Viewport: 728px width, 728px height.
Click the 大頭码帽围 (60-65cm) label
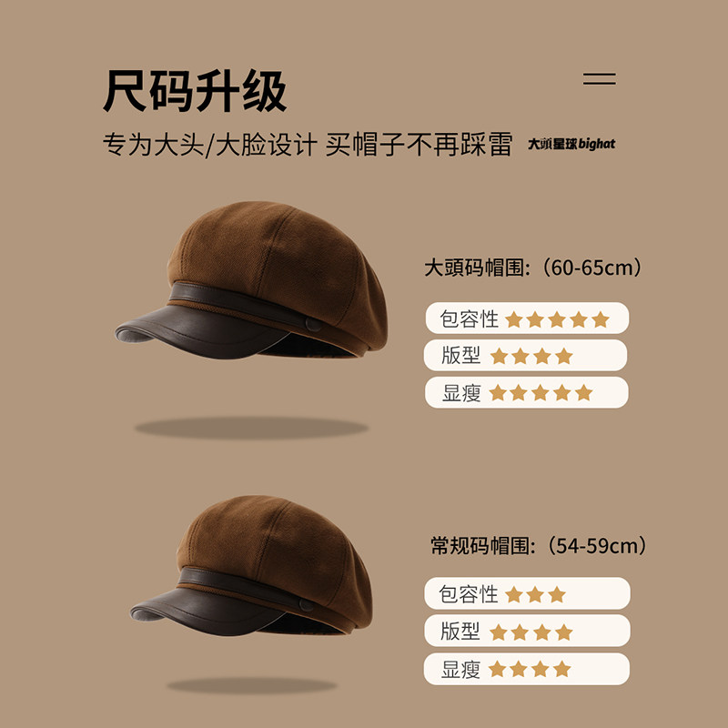[533, 268]
